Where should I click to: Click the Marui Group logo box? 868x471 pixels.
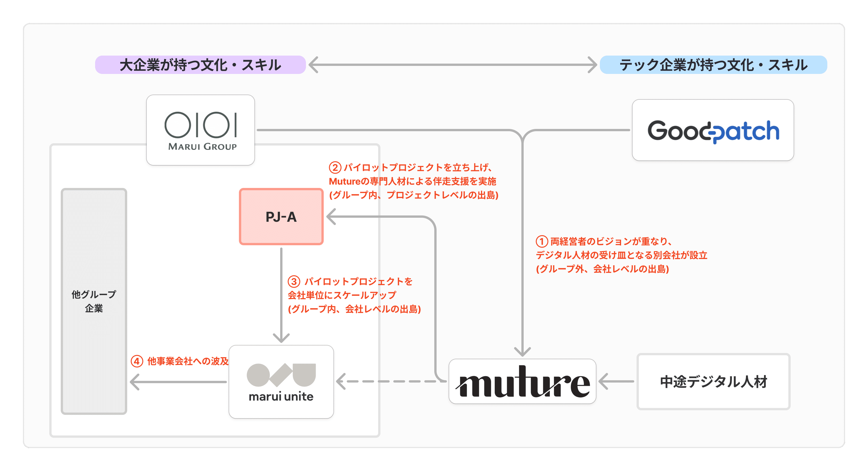(x=201, y=130)
